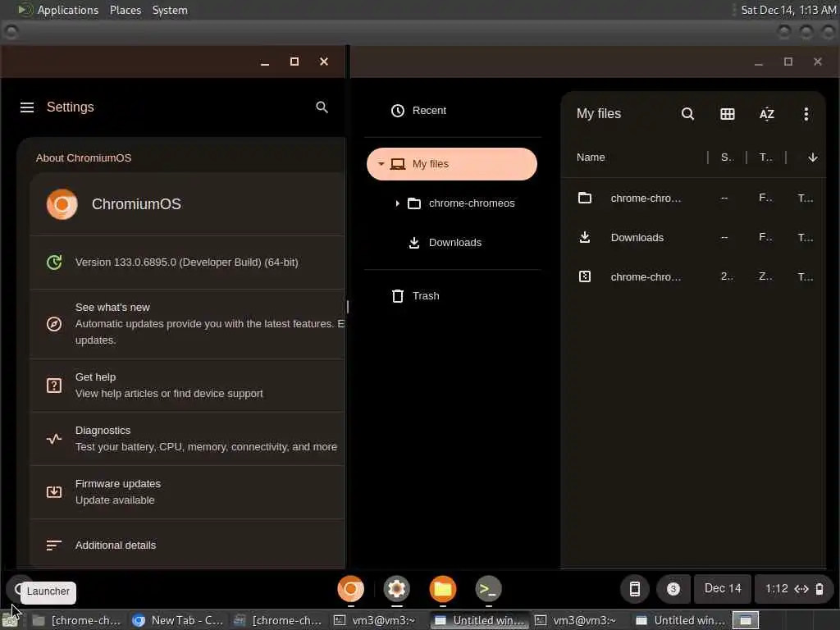Screen dimensions: 840x630
Task: Click the clock in the top panel
Action: [x=788, y=10]
